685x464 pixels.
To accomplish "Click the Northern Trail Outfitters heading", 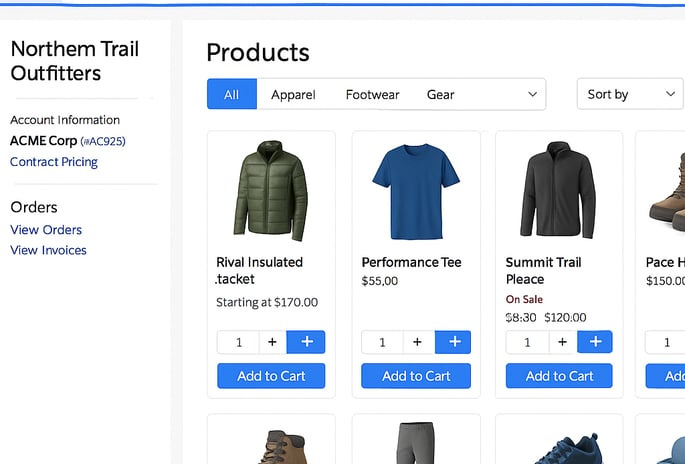I will 75,61.
